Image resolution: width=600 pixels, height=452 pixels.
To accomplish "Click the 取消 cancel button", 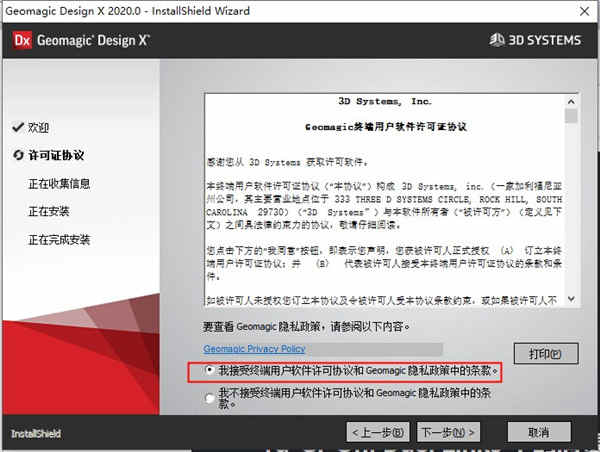I will click(x=539, y=432).
